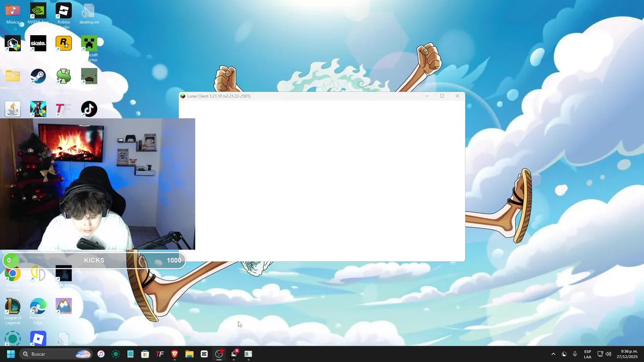Open the Lunar Client taskbar icon with badge
The width and height of the screenshot is (644, 362).
pyautogui.click(x=234, y=354)
